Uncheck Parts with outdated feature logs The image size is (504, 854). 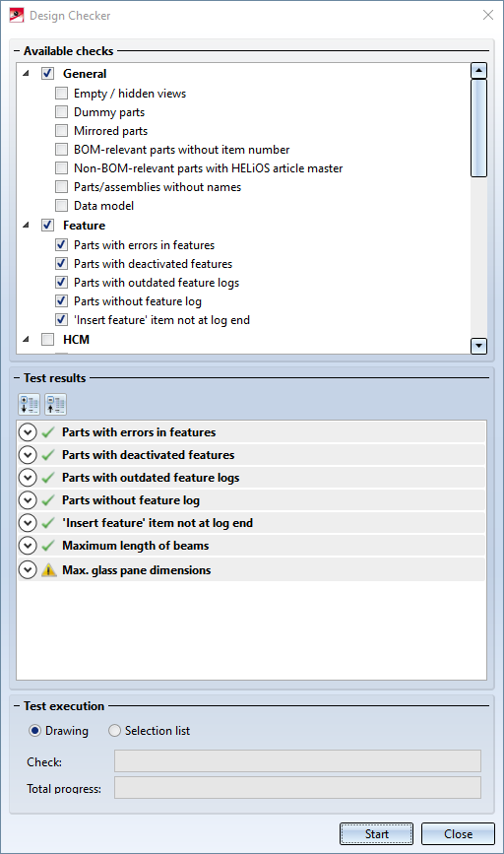[61, 282]
